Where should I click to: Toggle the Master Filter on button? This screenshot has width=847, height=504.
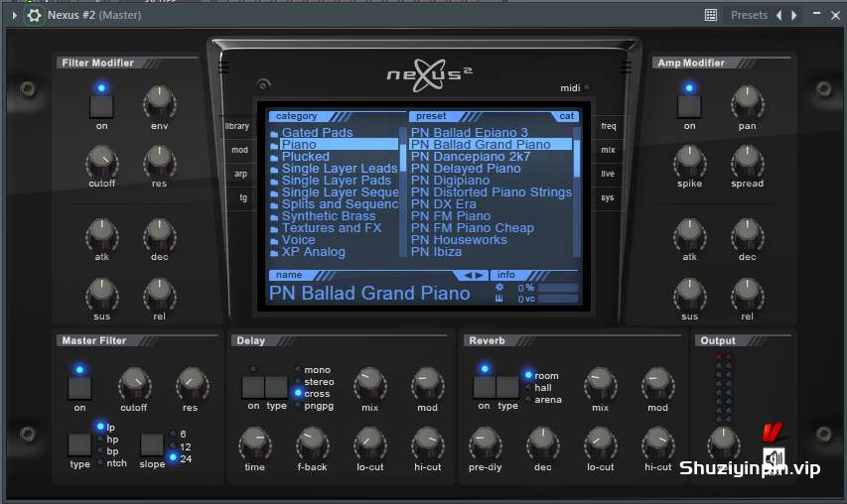(x=79, y=388)
